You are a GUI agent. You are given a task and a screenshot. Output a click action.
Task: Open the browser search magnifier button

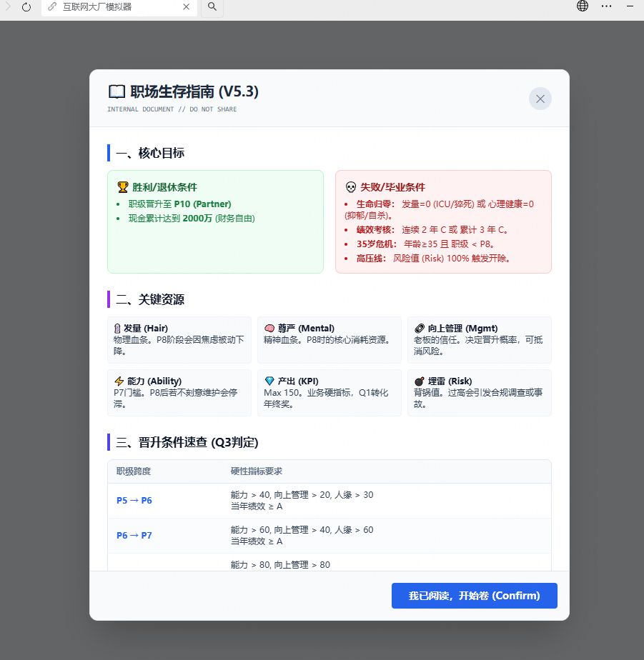(212, 7)
